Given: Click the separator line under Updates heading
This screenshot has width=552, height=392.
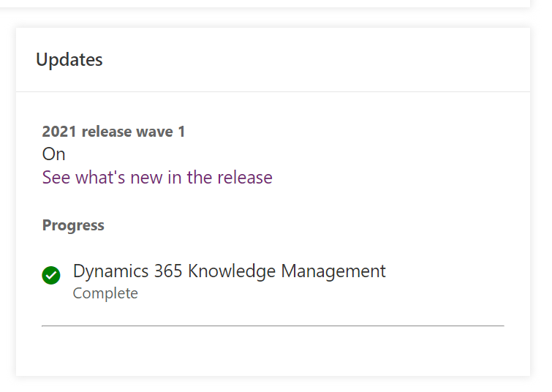Looking at the screenshot, I should pyautogui.click(x=273, y=91).
